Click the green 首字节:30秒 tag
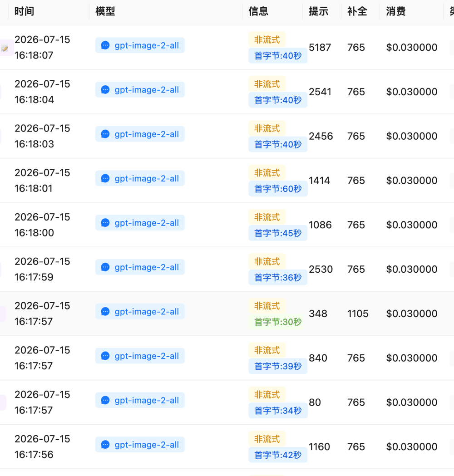The width and height of the screenshot is (454, 476). [x=278, y=321]
